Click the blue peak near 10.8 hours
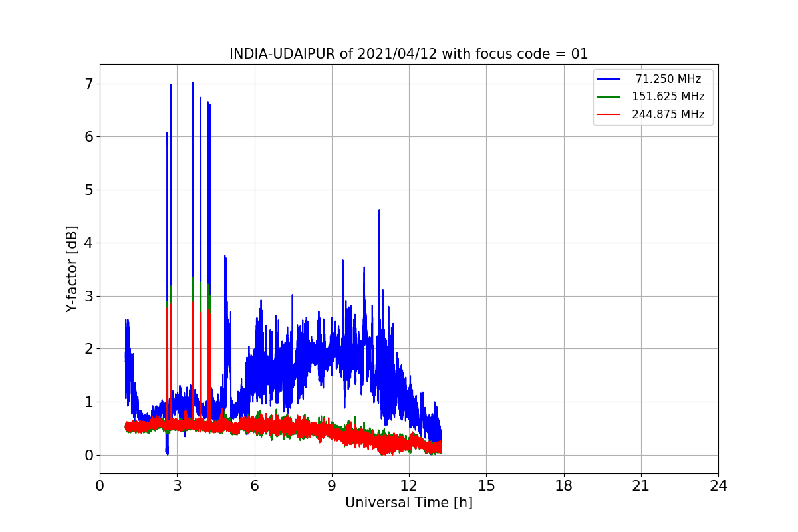This screenshot has height=532, width=798. tap(379, 211)
